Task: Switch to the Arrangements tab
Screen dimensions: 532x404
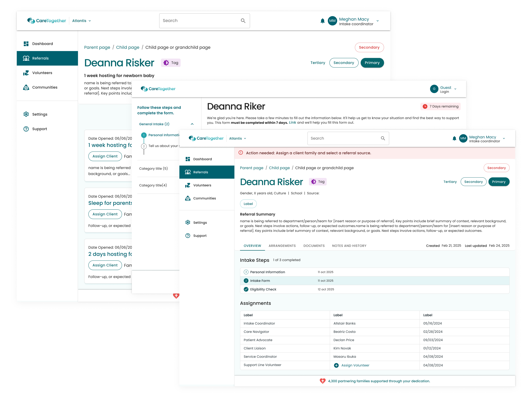Action: 282,246
